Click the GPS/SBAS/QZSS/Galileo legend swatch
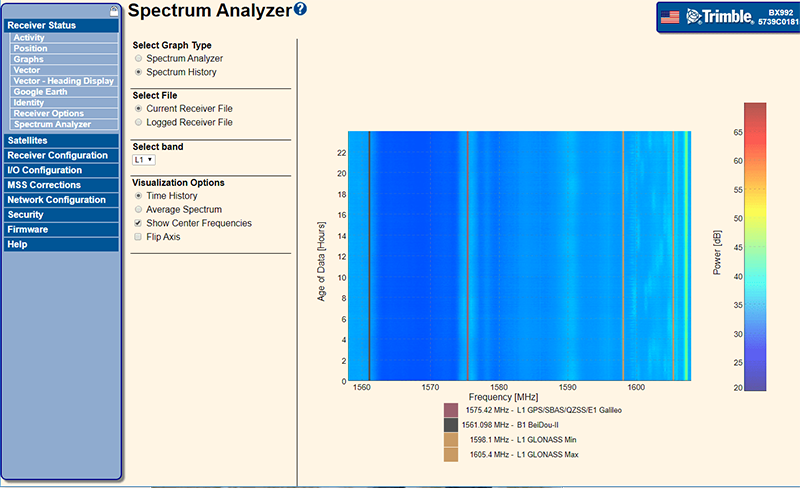800x488 pixels. [x=451, y=410]
